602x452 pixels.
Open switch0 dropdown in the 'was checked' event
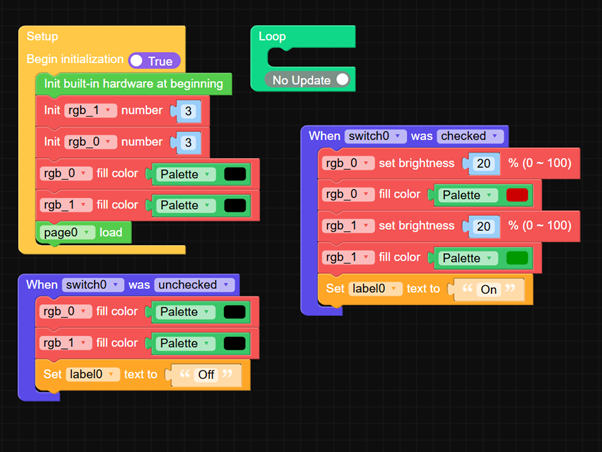pos(375,136)
